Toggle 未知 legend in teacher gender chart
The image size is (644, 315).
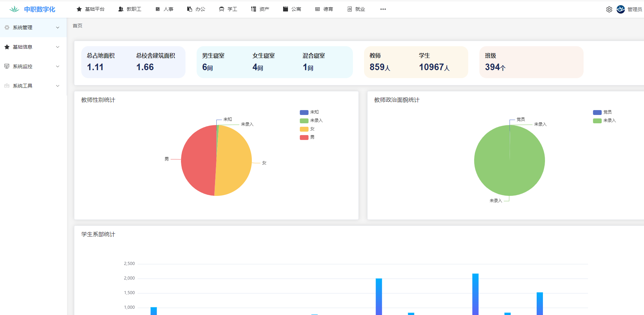pos(309,112)
